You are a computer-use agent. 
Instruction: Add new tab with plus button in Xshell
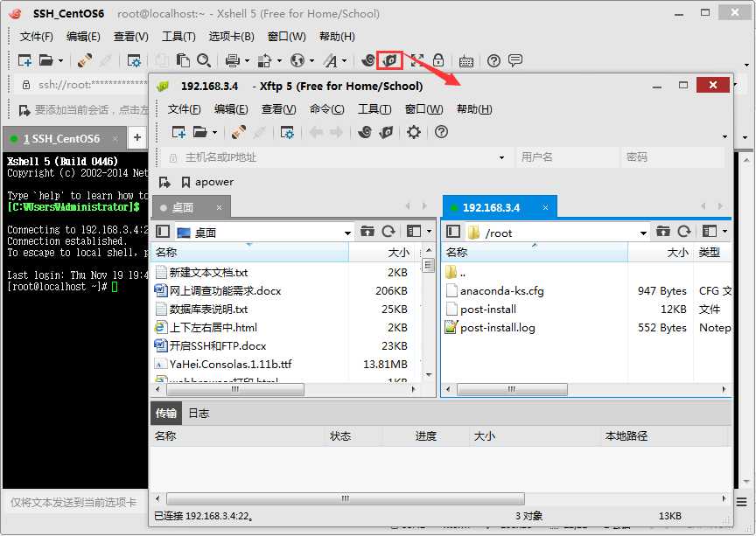(137, 137)
